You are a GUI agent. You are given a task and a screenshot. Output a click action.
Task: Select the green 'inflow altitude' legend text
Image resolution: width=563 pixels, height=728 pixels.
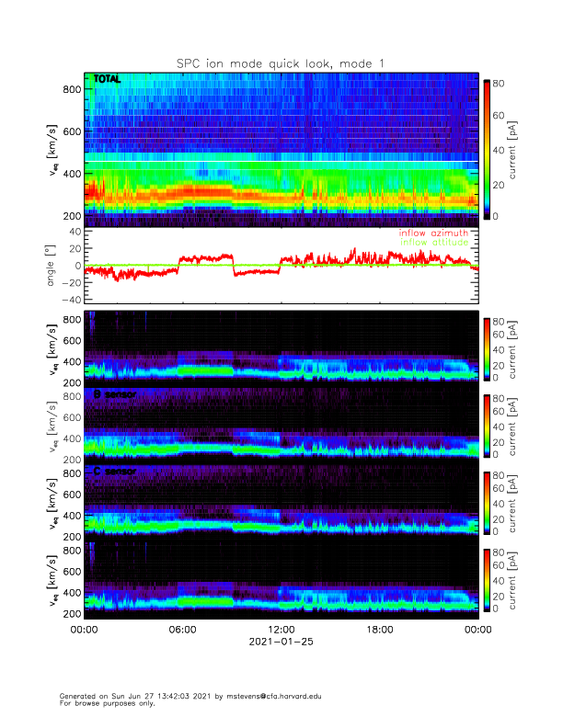(434, 243)
